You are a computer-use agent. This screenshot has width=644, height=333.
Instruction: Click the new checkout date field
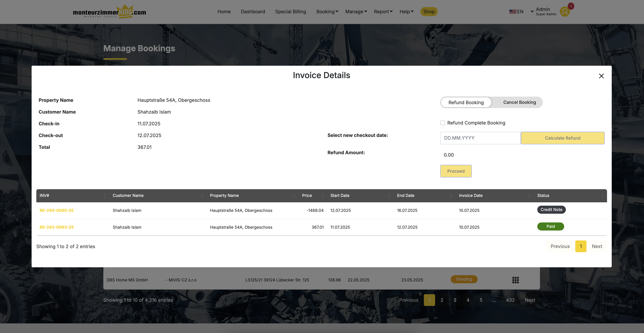pyautogui.click(x=480, y=138)
